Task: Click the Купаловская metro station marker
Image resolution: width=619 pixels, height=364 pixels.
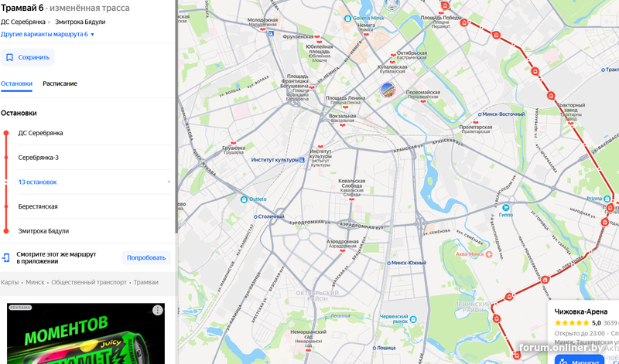Action: pyautogui.click(x=392, y=62)
